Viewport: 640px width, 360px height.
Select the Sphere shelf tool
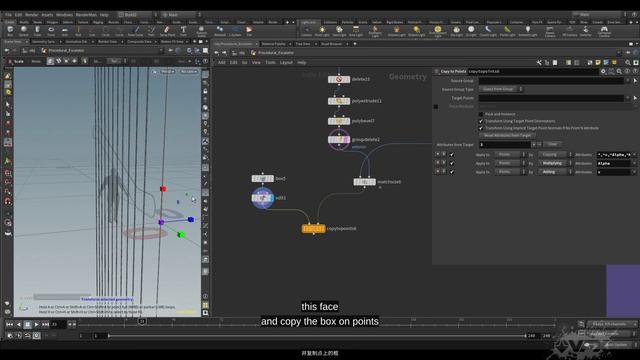pos(24,31)
